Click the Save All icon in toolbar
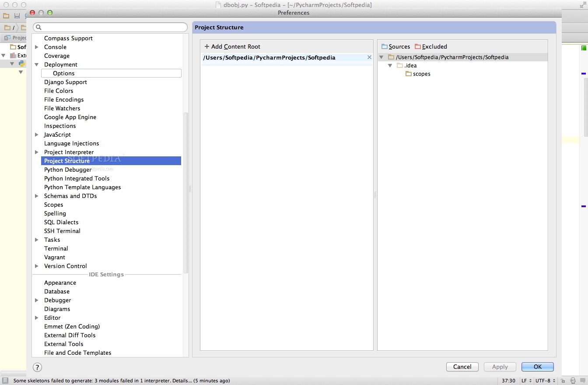The width and height of the screenshot is (588, 385). click(x=17, y=15)
